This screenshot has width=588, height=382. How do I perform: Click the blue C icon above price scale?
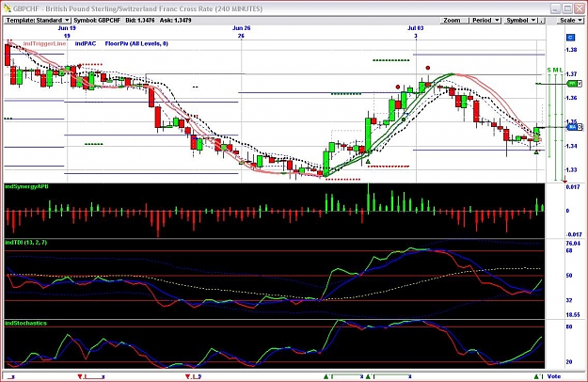(x=570, y=37)
